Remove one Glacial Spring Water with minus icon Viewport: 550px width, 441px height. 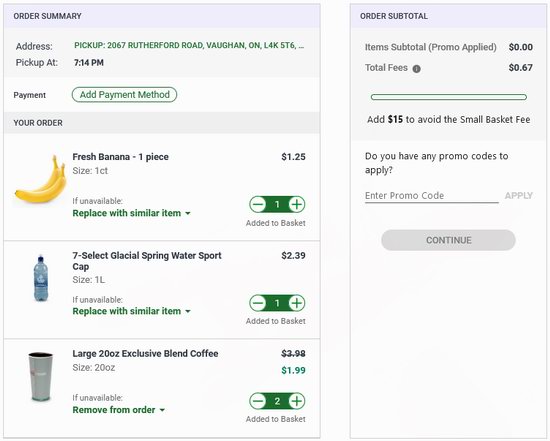pos(258,303)
